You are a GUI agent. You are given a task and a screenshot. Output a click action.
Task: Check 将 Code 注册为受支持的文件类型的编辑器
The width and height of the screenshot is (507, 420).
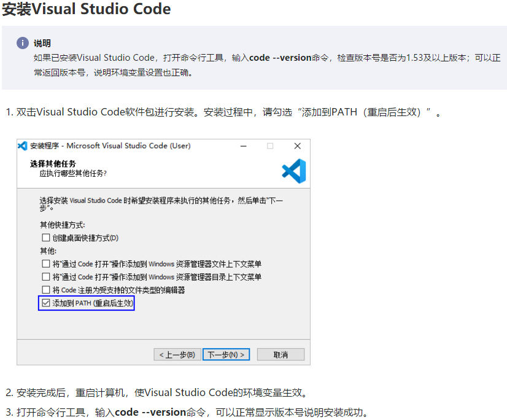pos(45,290)
